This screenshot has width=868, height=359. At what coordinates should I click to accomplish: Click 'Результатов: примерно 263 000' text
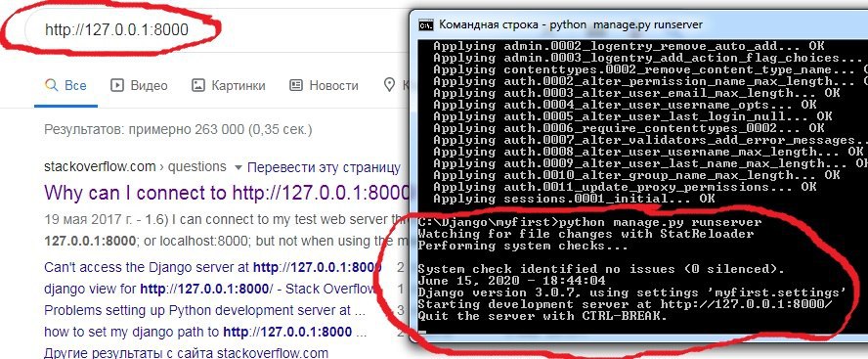tap(178, 130)
